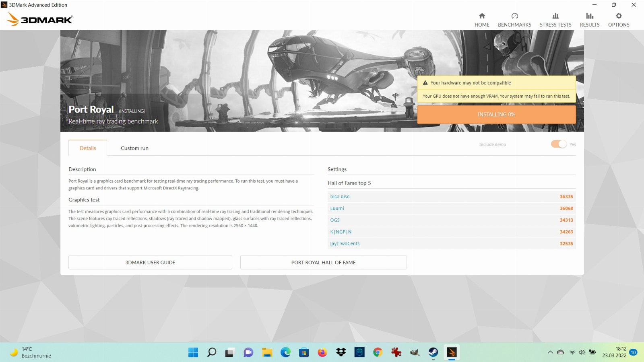Image resolution: width=644 pixels, height=362 pixels.
Task: Open PORT ROYAL HALL OF FAME
Action: (323, 262)
